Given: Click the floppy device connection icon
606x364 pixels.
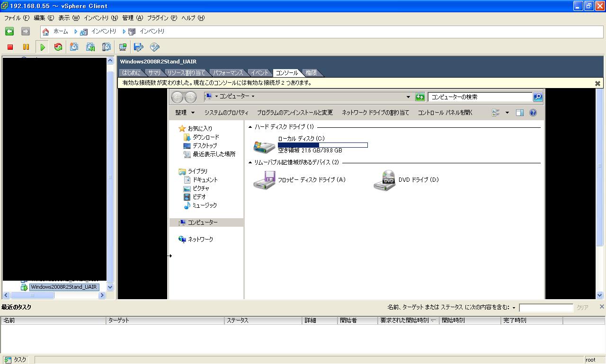Looking at the screenshot, I should (x=139, y=47).
